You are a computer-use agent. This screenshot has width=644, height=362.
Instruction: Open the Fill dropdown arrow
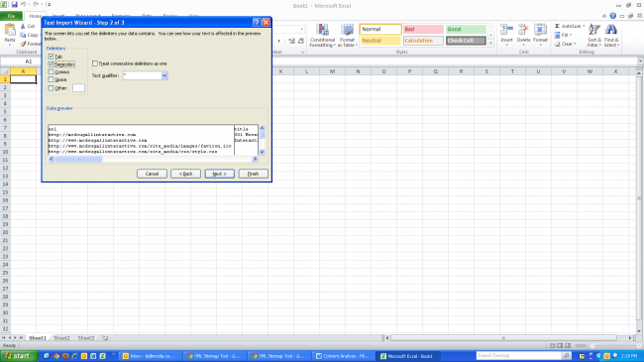click(x=570, y=35)
